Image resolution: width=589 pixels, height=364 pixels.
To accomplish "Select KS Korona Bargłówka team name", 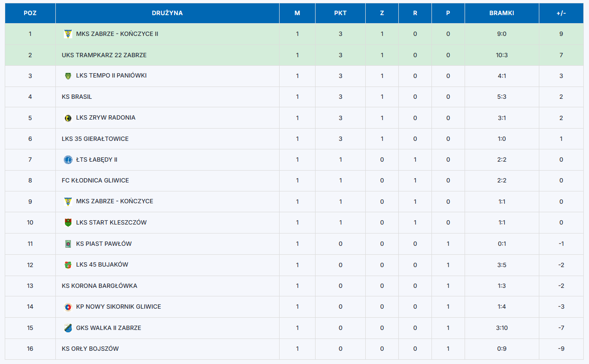I will point(99,286).
